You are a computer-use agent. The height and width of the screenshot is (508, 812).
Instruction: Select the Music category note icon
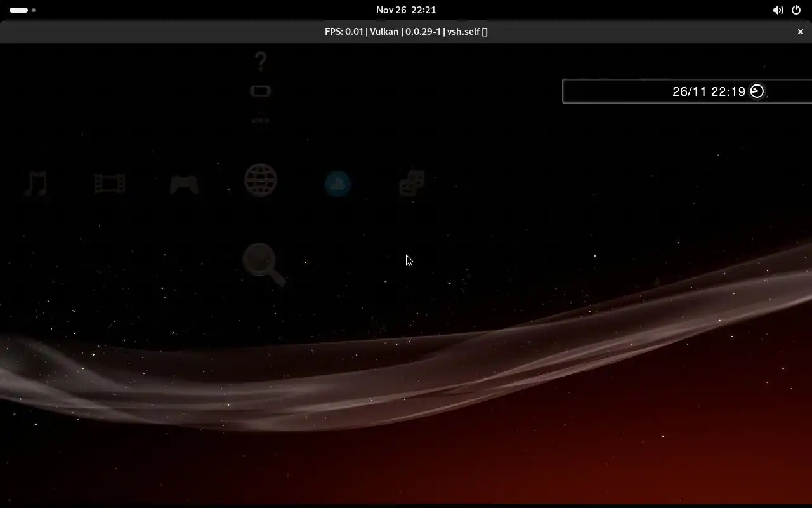tap(36, 184)
